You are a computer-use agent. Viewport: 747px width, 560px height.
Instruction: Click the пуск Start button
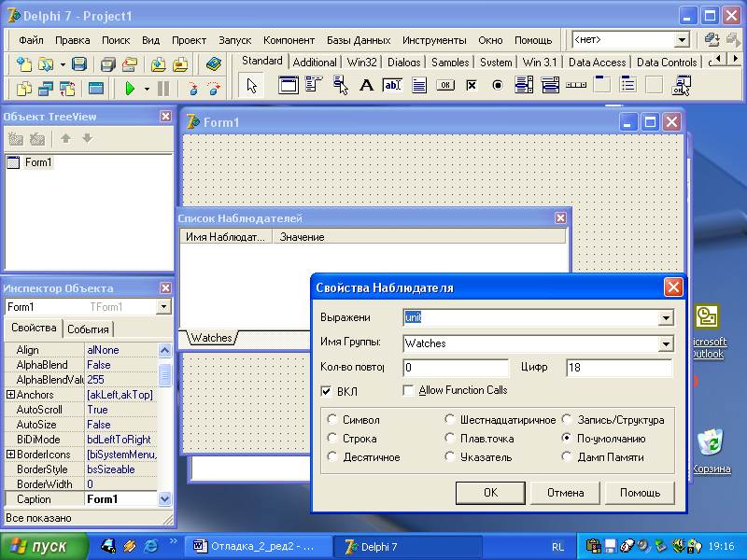[x=44, y=546]
